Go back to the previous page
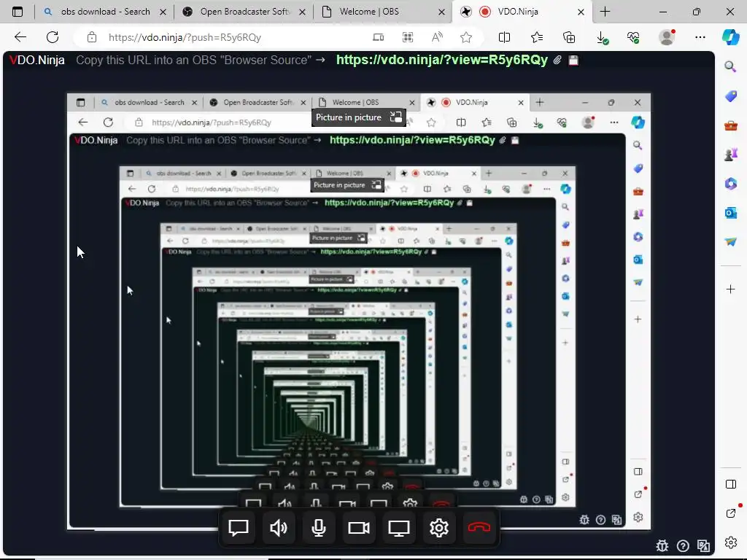 point(20,37)
